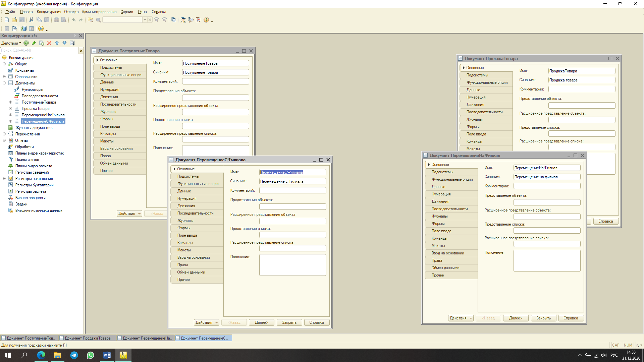644x362 pixels.
Task: Click Справка button in ПродажаТовара window
Action: click(x=605, y=221)
